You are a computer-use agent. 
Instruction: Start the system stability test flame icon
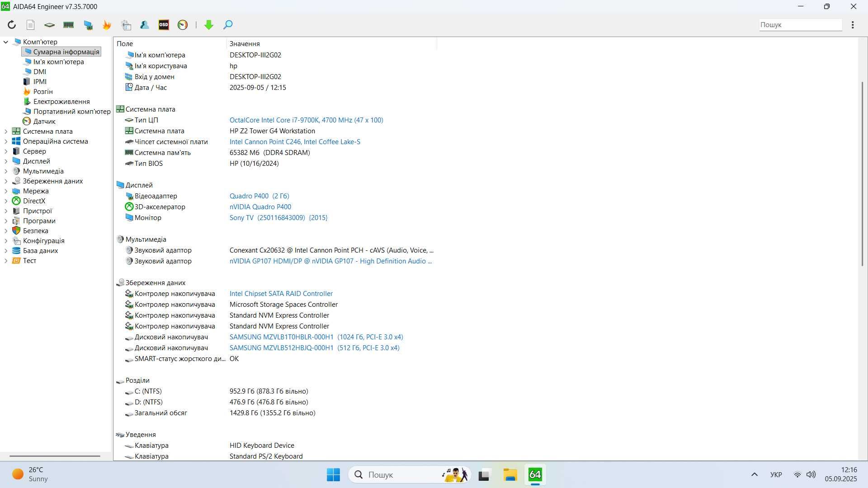point(107,25)
